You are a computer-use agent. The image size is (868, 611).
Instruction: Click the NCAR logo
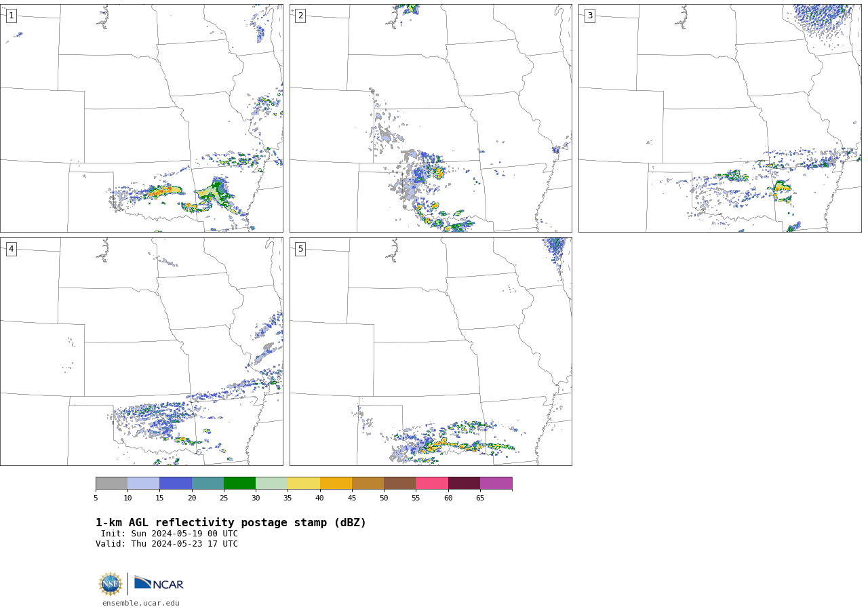click(159, 583)
